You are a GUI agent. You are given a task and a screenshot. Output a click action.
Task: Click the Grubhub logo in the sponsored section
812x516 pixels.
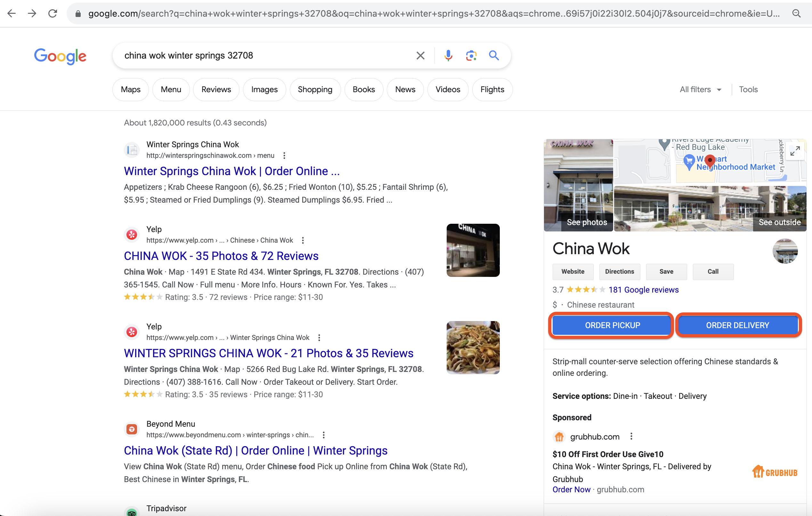point(775,471)
